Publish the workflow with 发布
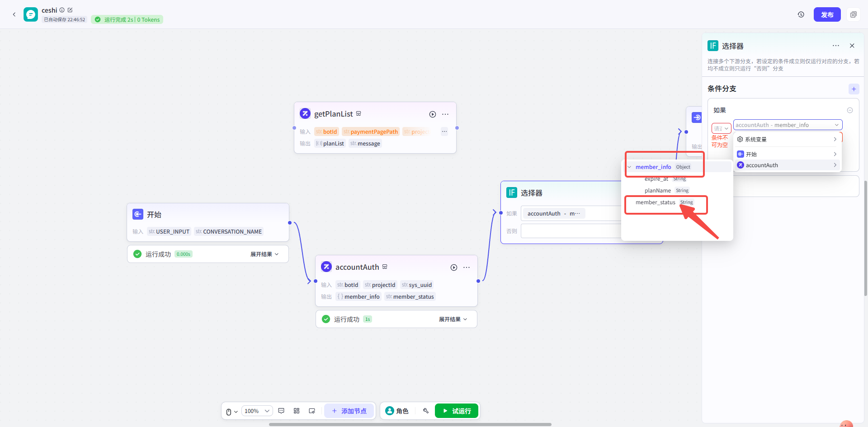The height and width of the screenshot is (427, 868). 827,14
